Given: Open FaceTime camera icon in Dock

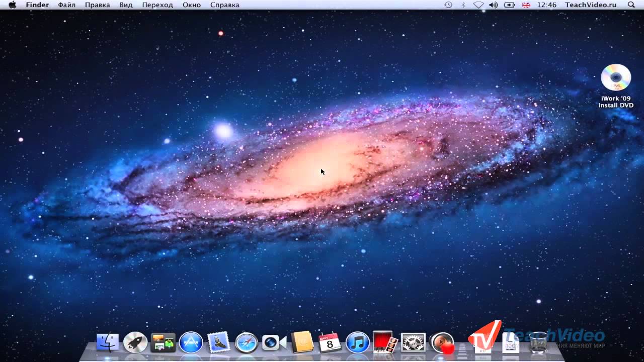Looking at the screenshot, I should [x=274, y=343].
